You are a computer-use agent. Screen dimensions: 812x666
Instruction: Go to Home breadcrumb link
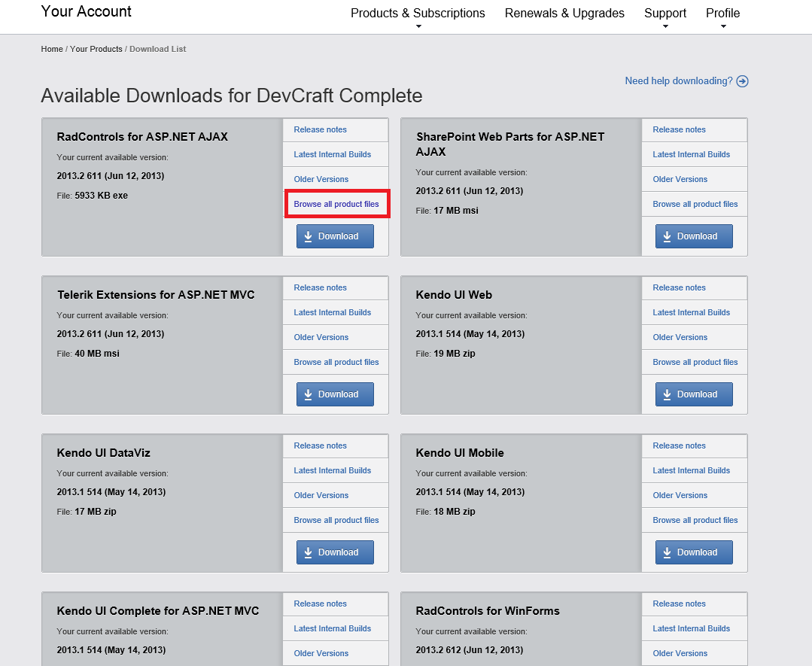tap(52, 49)
